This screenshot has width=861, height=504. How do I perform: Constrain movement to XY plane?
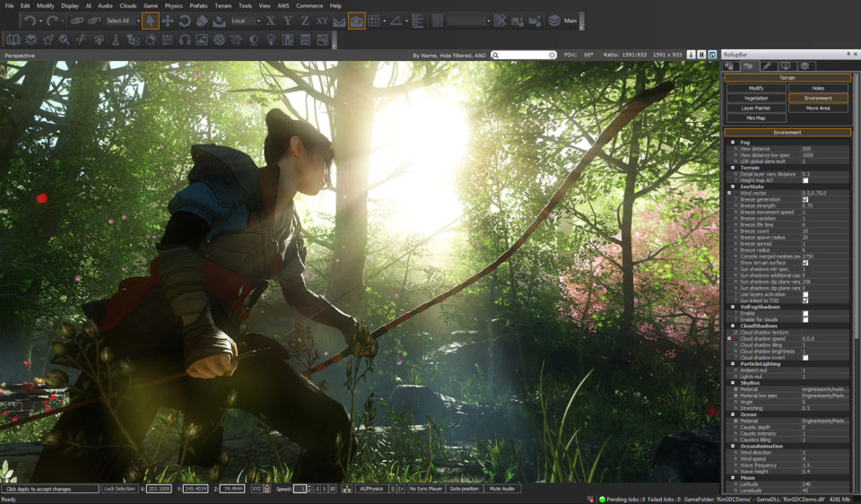322,21
